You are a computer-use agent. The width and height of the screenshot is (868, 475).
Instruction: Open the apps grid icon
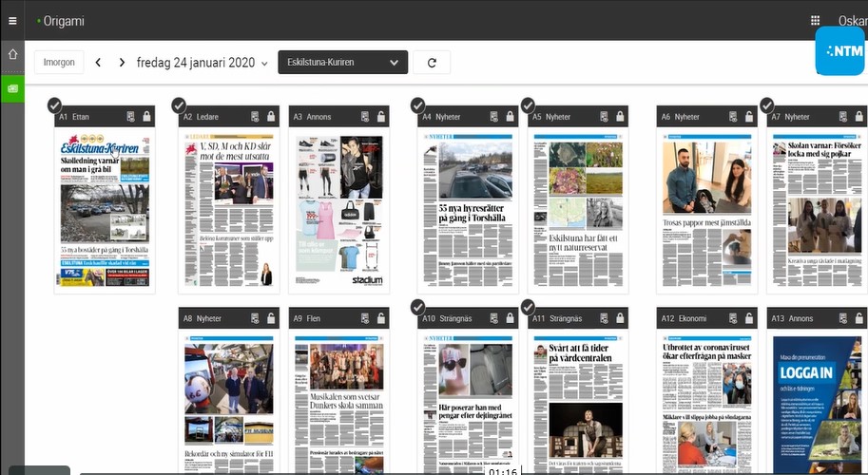click(x=815, y=21)
